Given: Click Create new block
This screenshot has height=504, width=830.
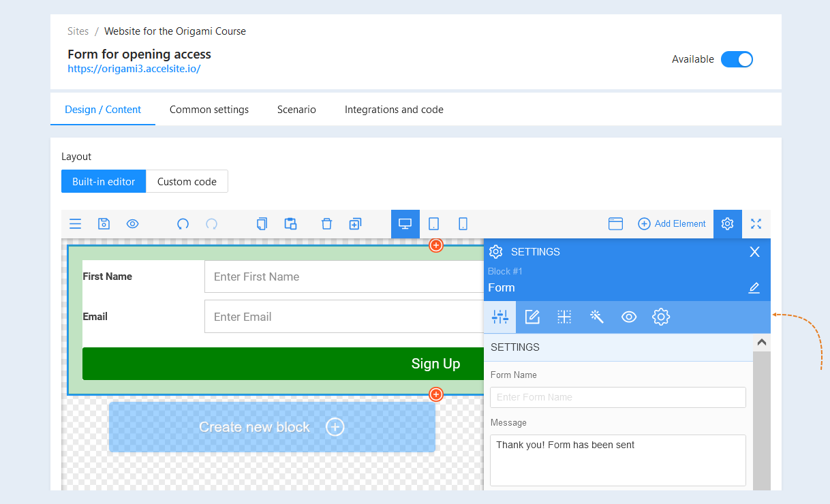Looking at the screenshot, I should coord(272,427).
